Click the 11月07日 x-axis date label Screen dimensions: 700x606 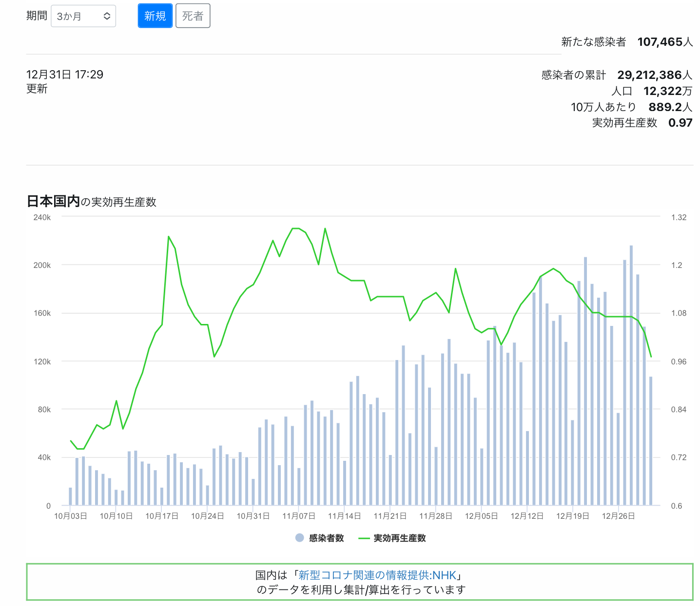pos(299,516)
